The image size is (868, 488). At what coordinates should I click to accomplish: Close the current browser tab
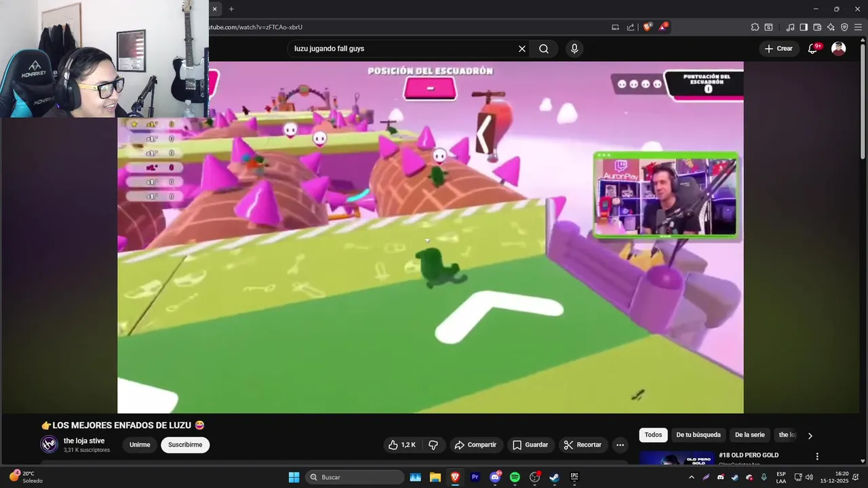pyautogui.click(x=214, y=9)
